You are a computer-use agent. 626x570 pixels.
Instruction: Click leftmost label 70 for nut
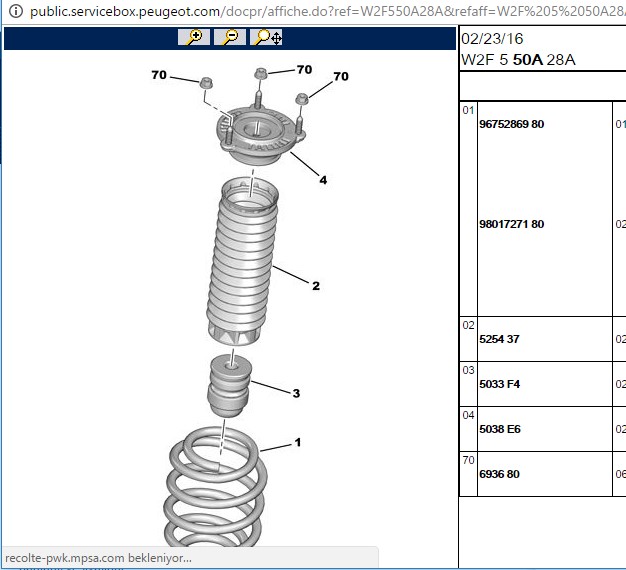pyautogui.click(x=159, y=75)
